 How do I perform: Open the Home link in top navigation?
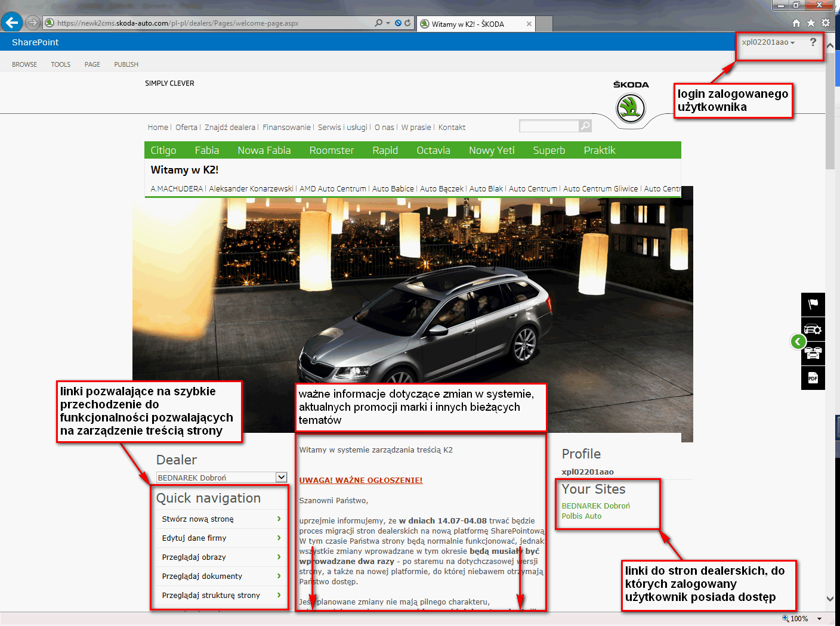[158, 128]
